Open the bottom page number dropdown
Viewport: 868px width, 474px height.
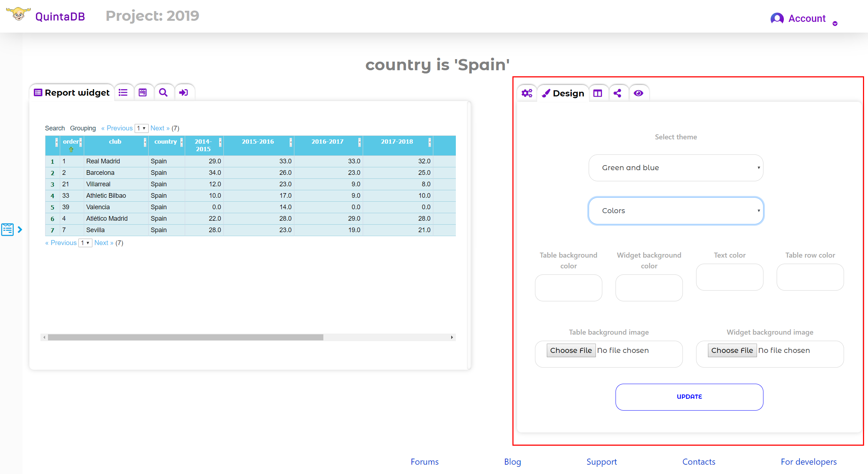pyautogui.click(x=86, y=243)
